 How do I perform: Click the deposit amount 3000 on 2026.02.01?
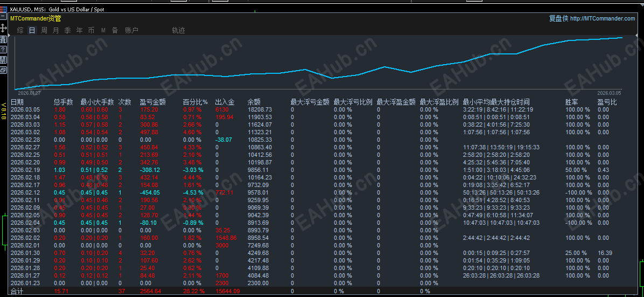[222, 245]
